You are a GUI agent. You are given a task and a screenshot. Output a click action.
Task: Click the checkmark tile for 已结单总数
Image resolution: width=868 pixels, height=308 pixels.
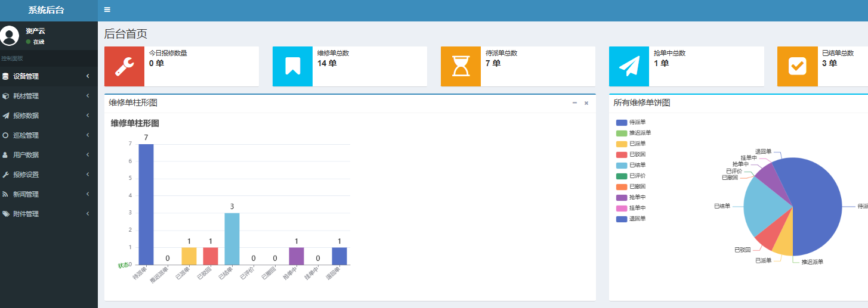(x=797, y=66)
